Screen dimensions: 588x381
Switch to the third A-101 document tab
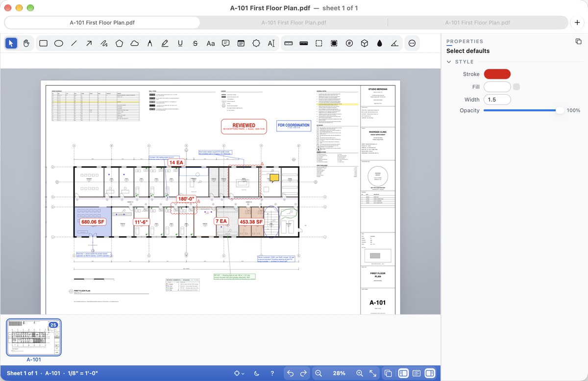pyautogui.click(x=478, y=23)
